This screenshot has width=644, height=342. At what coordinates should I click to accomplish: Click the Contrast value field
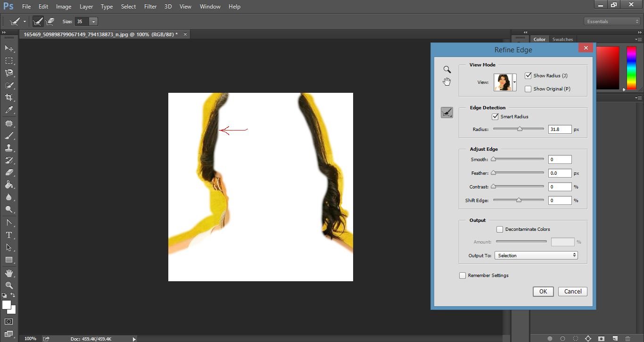click(560, 187)
